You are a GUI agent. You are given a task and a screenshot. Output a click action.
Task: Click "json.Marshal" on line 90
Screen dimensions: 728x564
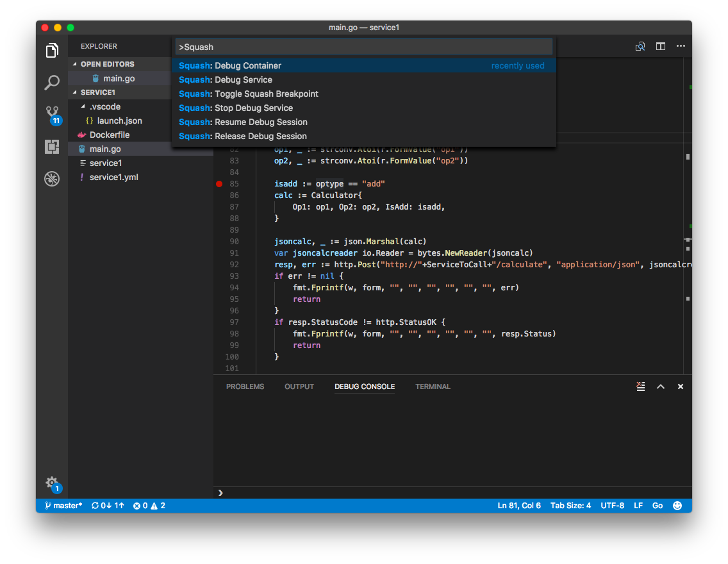(x=371, y=242)
